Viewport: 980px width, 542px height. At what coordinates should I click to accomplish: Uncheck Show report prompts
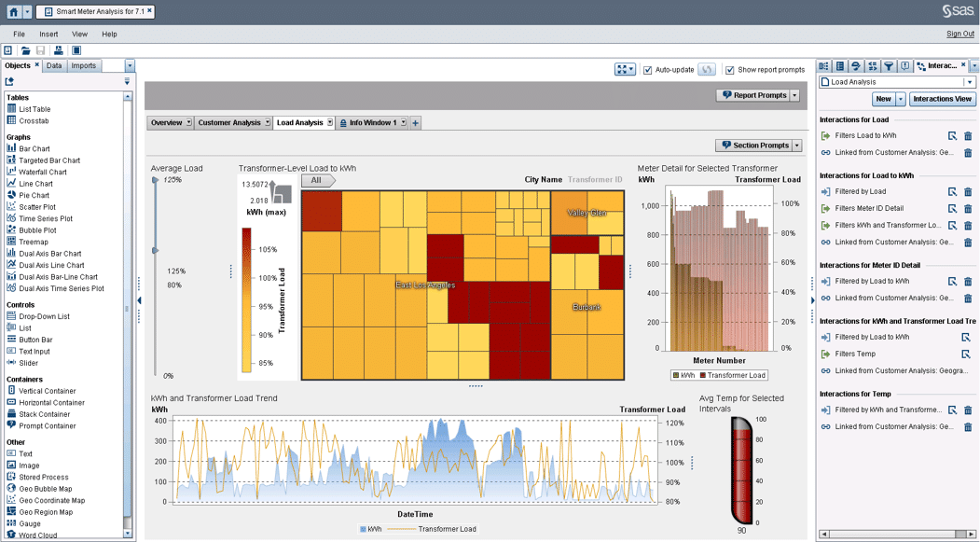tap(730, 70)
